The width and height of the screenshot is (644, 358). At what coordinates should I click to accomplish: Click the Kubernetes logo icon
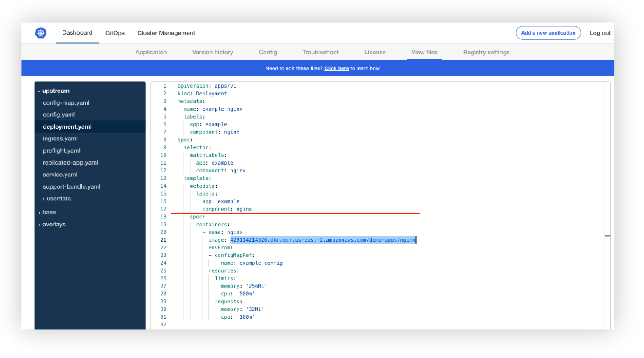tap(40, 32)
